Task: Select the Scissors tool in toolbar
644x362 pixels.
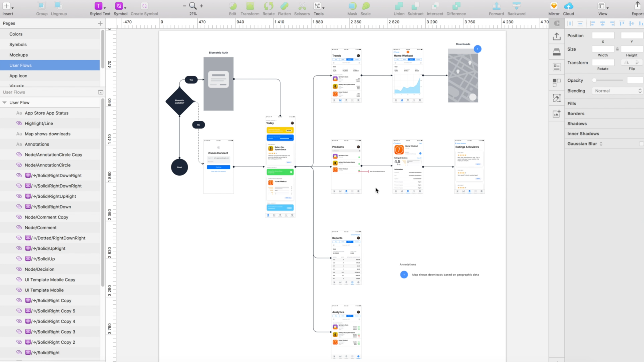Action: [302, 6]
